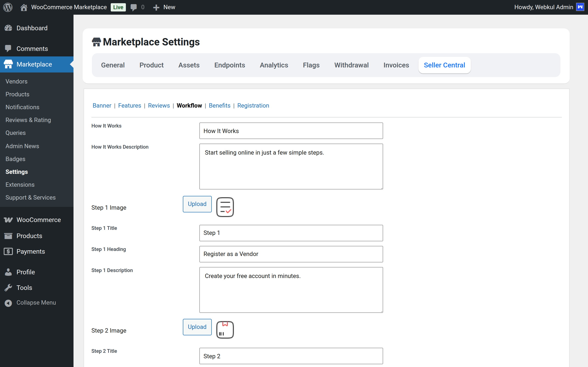Select the Dashboard gauge icon in the sidebar
Image resolution: width=588 pixels, height=367 pixels.
8,28
